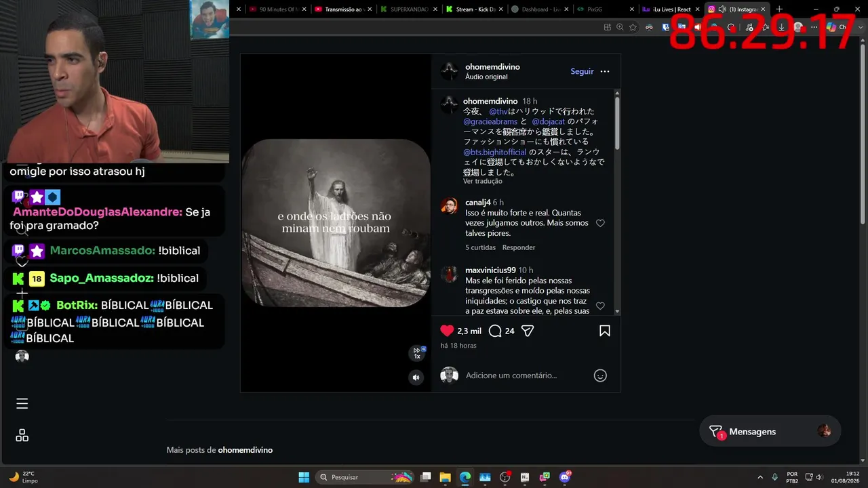Like canalj4's comment with the heart
Image resolution: width=868 pixels, height=488 pixels.
[600, 223]
